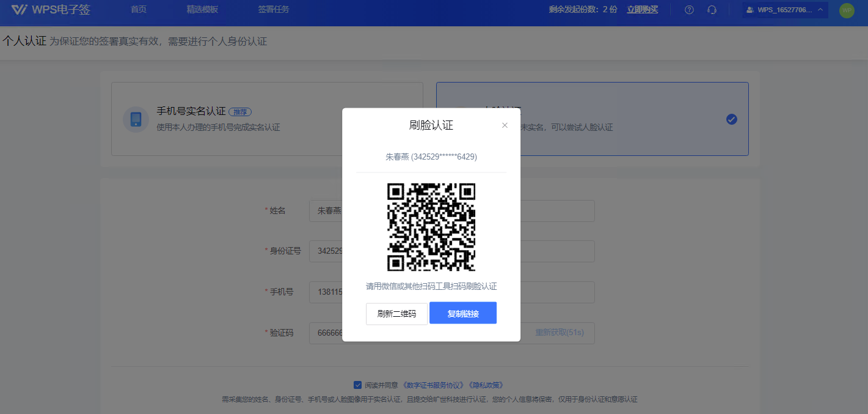The width and height of the screenshot is (868, 414).
Task: Click the 复制链接 button
Action: (463, 313)
